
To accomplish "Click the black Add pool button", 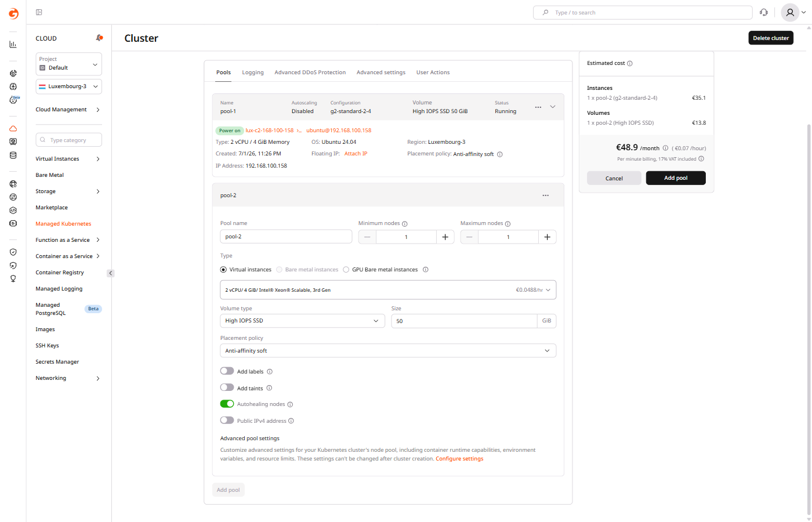I will point(676,178).
